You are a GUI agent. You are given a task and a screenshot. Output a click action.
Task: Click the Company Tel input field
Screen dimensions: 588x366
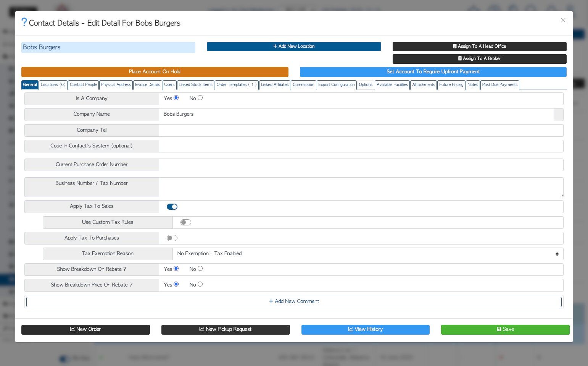[x=361, y=130]
